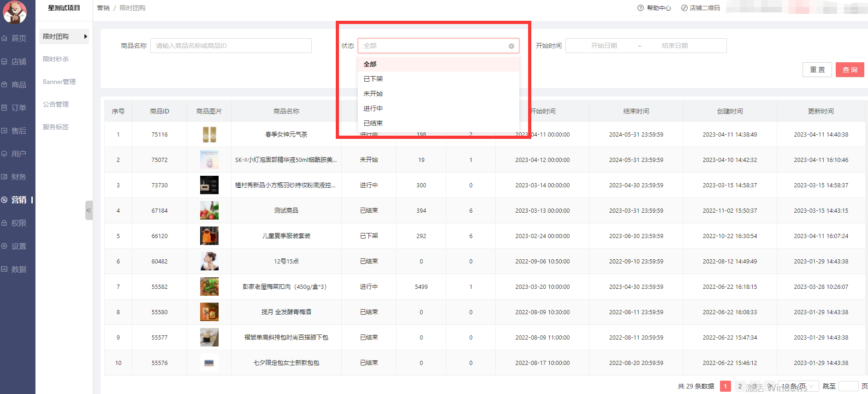868x394 pixels.
Task: Clear the status field with the X icon
Action: (x=511, y=46)
